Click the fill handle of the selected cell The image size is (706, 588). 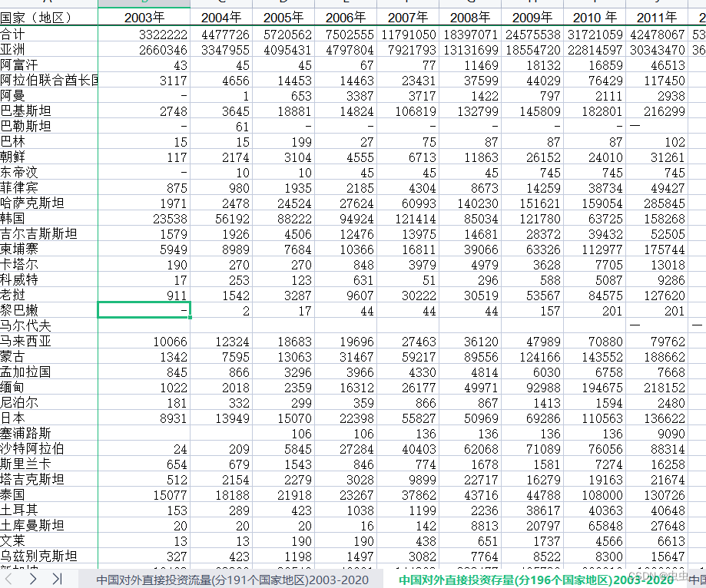191,317
